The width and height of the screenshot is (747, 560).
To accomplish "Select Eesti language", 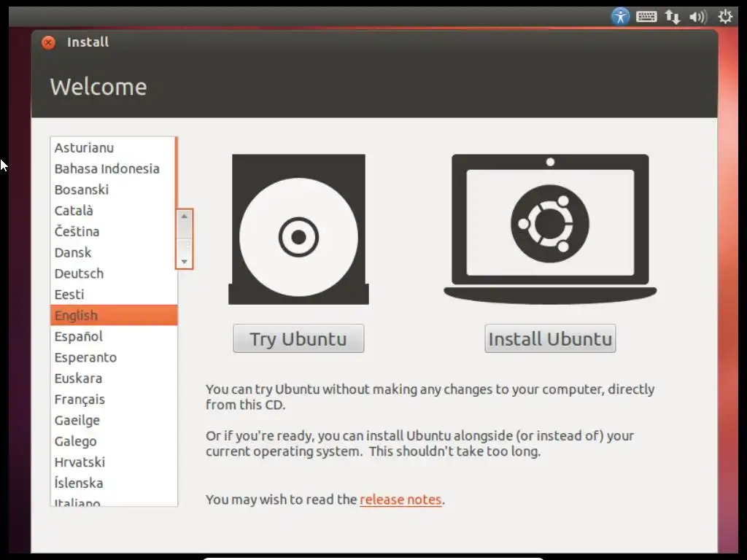I will (x=114, y=295).
